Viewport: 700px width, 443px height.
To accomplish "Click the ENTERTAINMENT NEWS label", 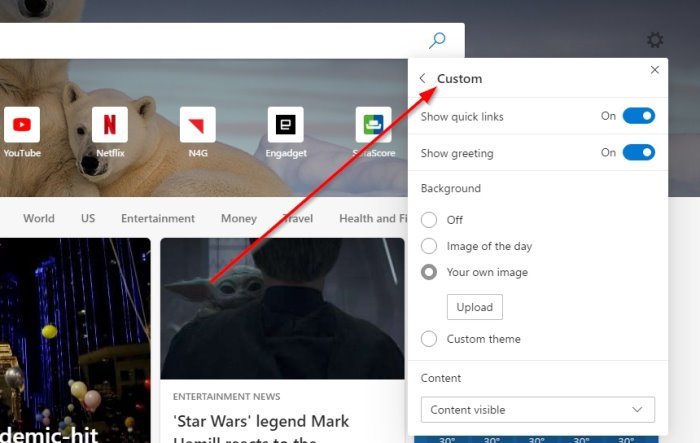I will tap(226, 397).
